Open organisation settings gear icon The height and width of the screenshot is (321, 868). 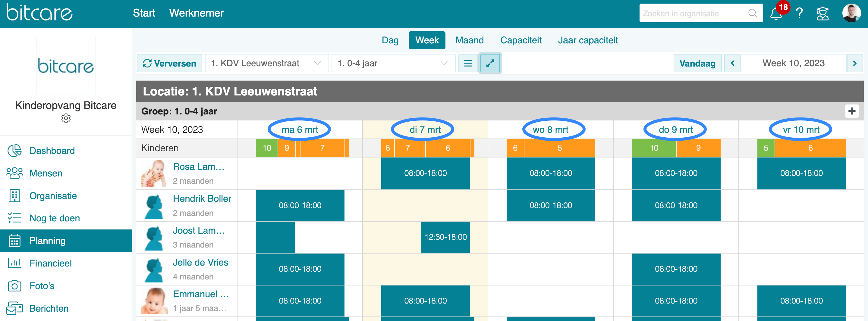click(x=66, y=118)
